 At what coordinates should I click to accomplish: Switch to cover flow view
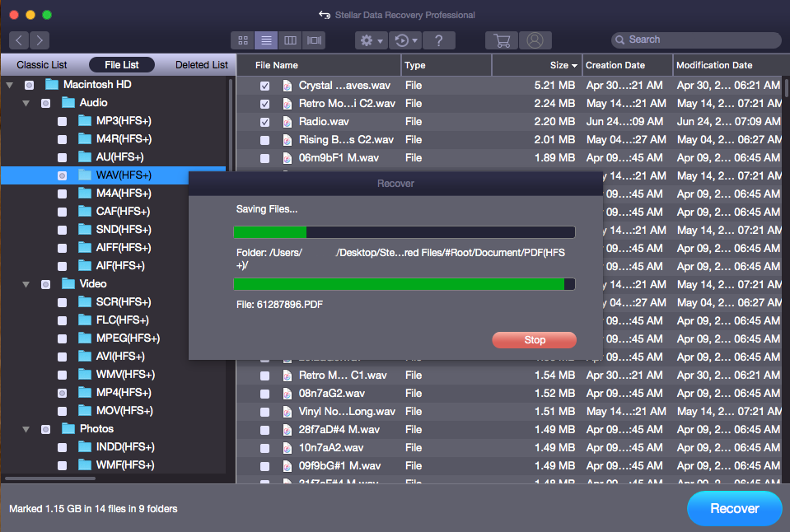tap(314, 40)
